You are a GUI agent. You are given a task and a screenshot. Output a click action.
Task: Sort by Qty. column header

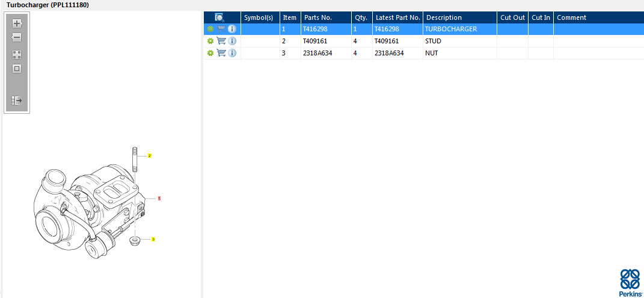[362, 17]
